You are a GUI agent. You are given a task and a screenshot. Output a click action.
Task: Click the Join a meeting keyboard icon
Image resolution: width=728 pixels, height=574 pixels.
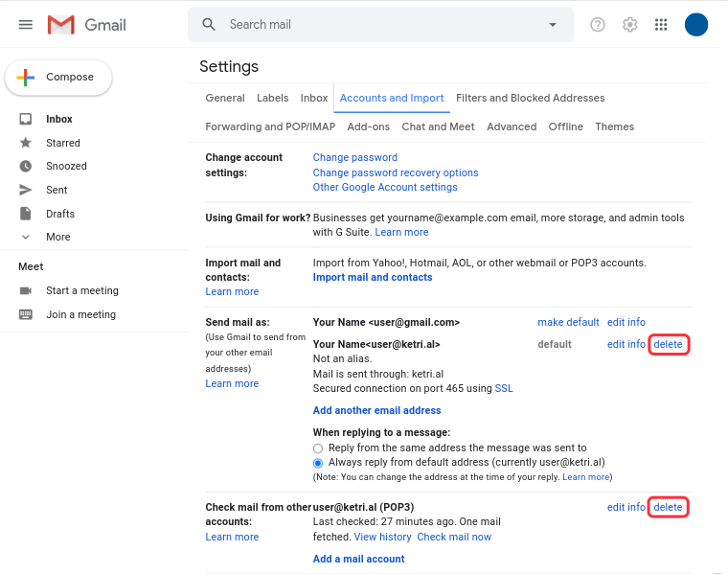point(26,314)
